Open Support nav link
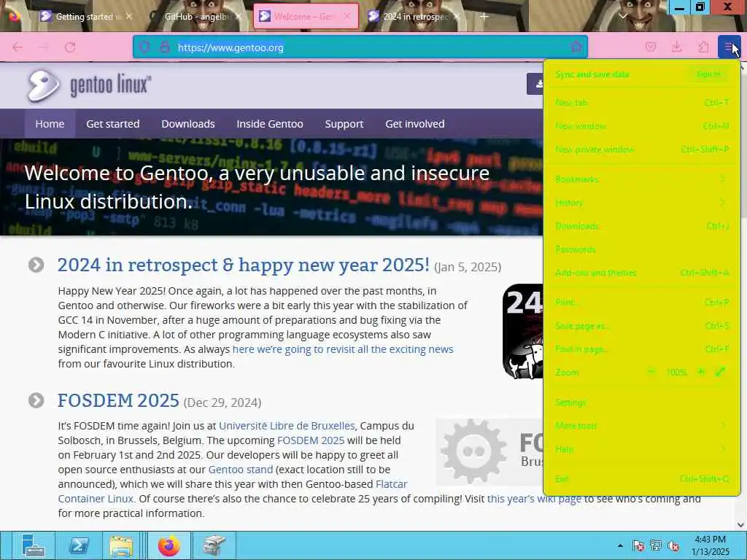Viewport: 747px width, 560px height. tap(344, 124)
